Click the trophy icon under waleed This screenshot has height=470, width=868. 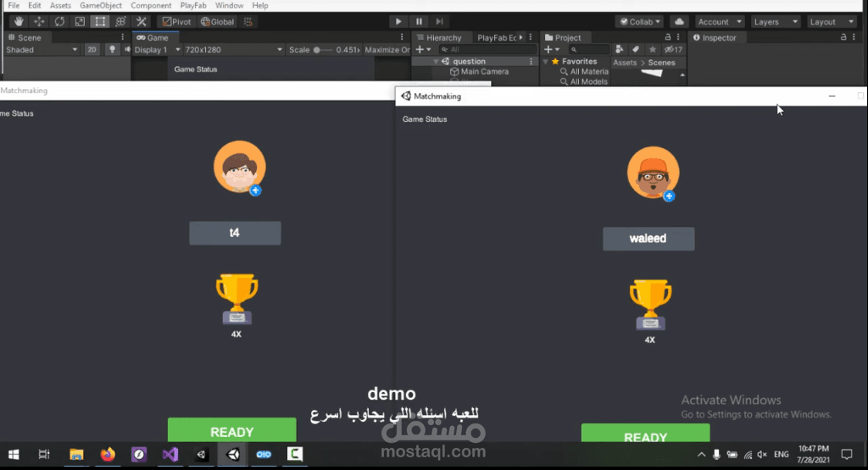[650, 305]
